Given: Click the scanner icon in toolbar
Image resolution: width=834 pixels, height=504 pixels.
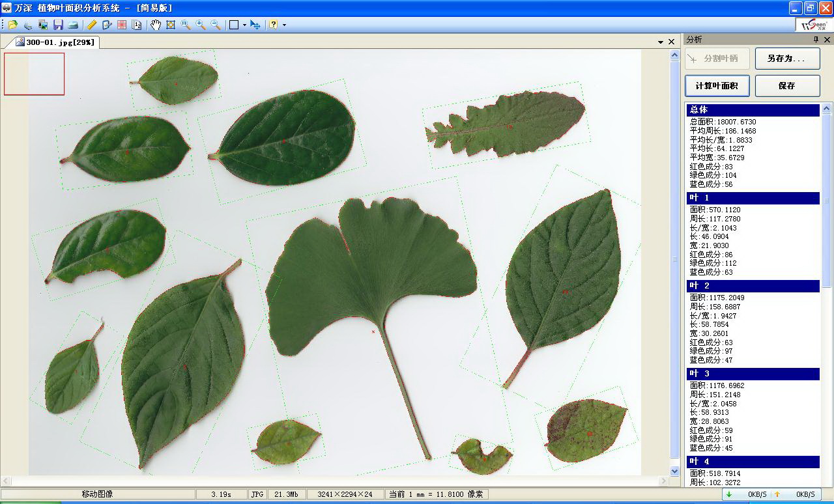Looking at the screenshot, I should 73,25.
